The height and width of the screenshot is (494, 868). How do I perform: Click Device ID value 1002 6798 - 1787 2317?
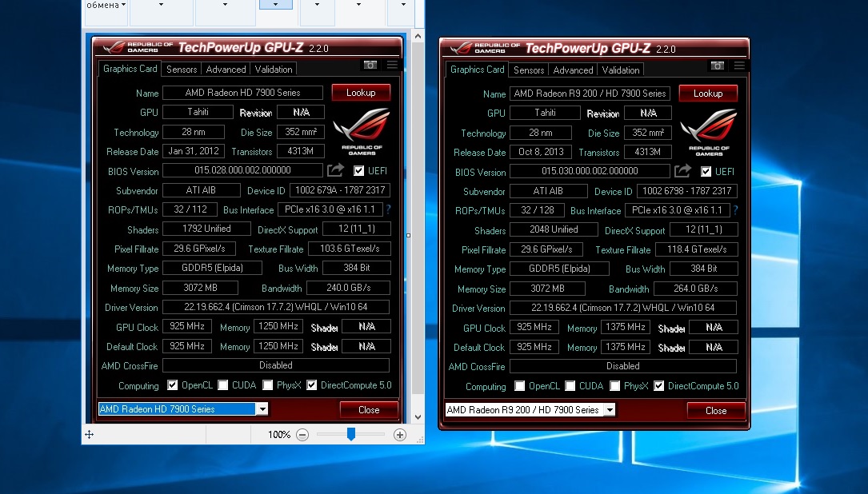pos(687,191)
